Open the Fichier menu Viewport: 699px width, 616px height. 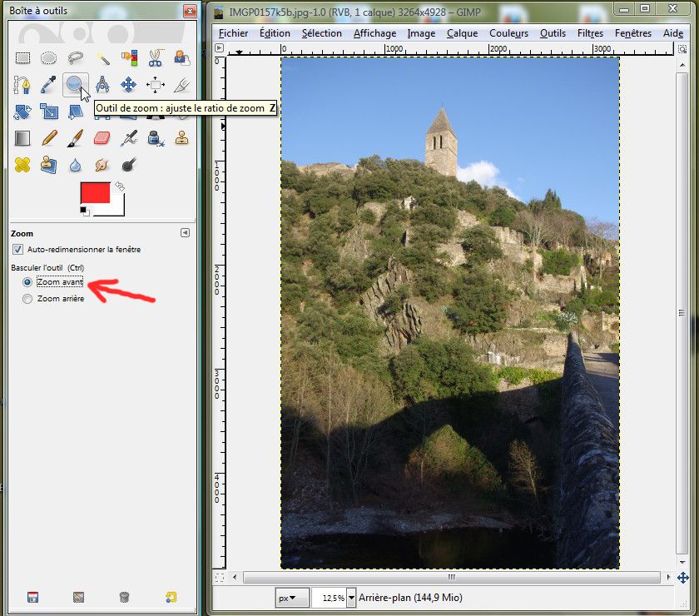(233, 33)
